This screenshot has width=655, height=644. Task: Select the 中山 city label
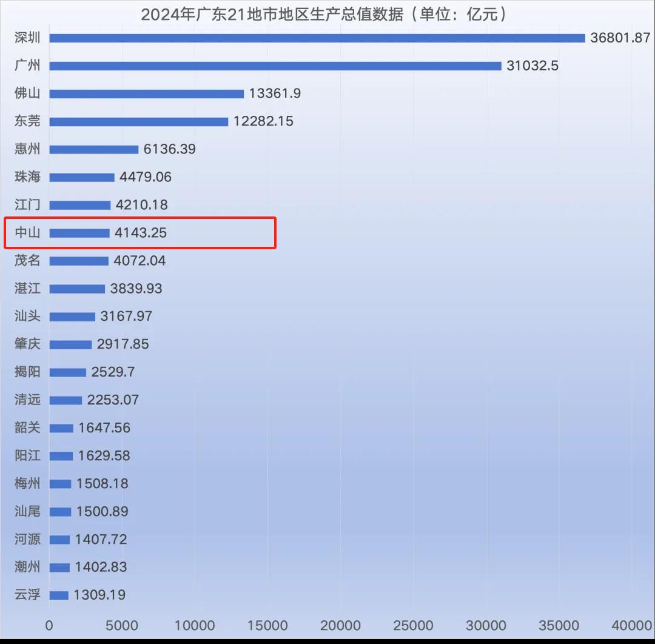click(27, 233)
